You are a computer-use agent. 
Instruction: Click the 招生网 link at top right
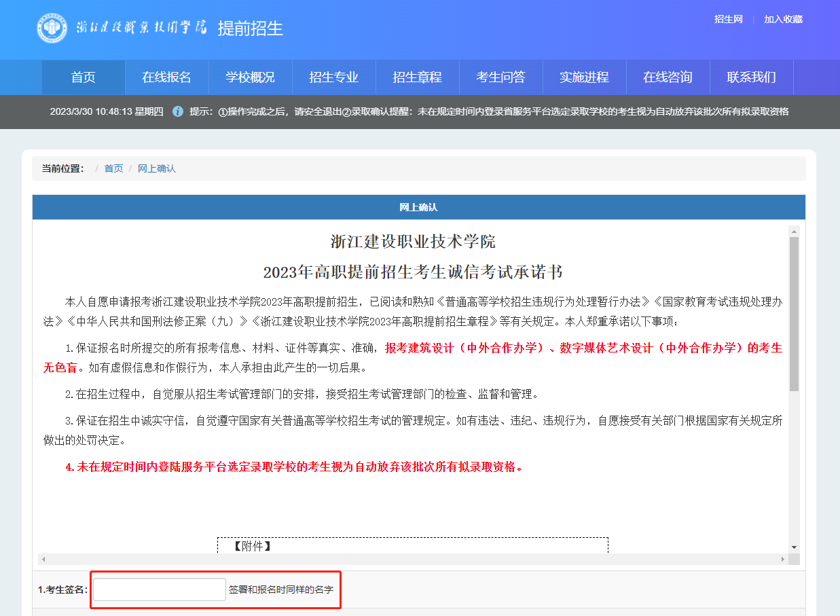tap(728, 19)
